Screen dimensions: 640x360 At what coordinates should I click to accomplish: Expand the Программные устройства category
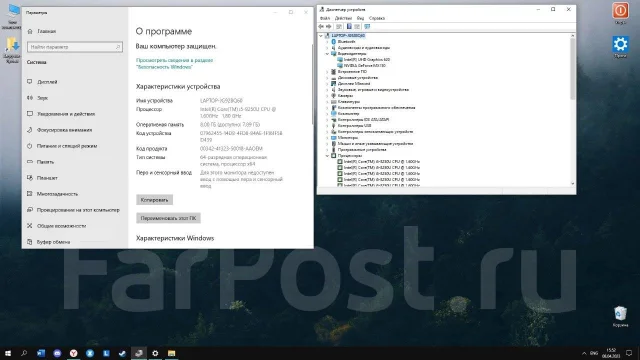[327, 150]
